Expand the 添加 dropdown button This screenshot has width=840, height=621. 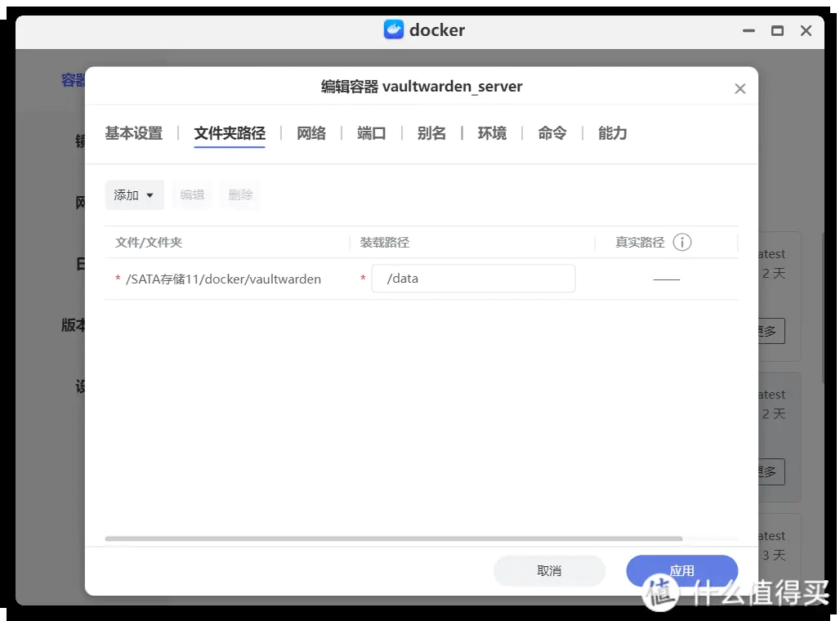coord(135,195)
